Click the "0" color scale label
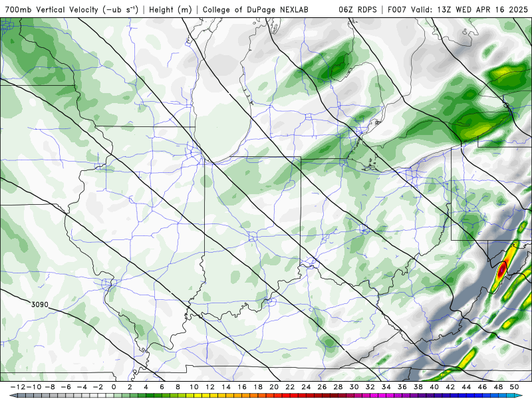 coord(114,387)
